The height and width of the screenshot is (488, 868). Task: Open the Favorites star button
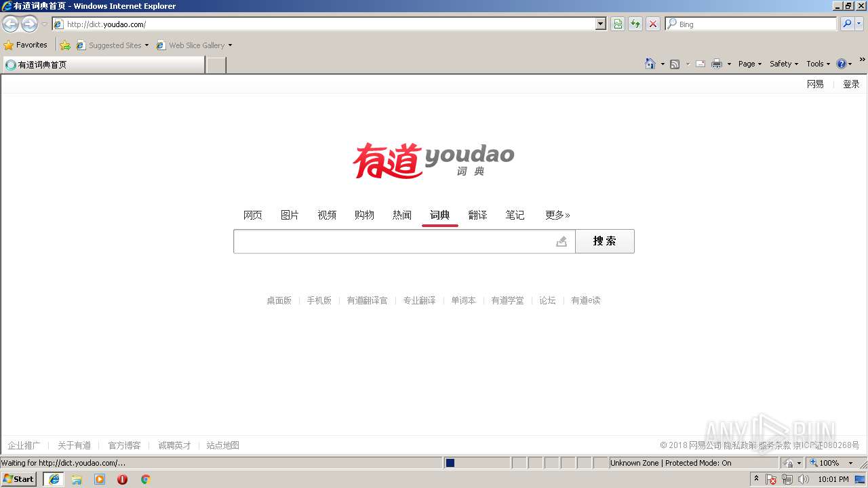click(26, 45)
